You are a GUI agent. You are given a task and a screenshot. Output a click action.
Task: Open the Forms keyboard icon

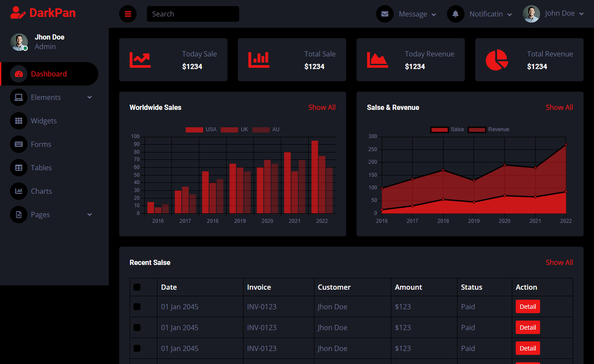tap(18, 144)
